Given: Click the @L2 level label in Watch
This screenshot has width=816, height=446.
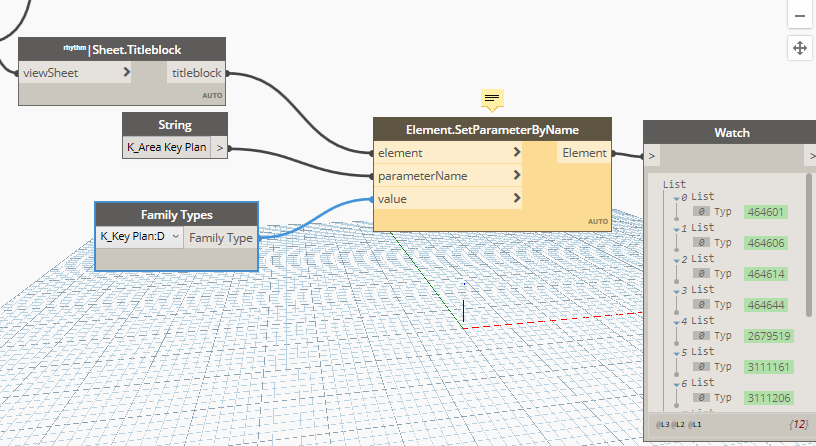Looking at the screenshot, I should point(678,425).
